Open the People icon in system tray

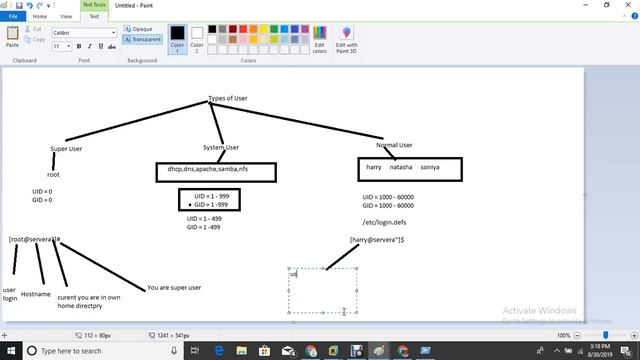coord(540,351)
